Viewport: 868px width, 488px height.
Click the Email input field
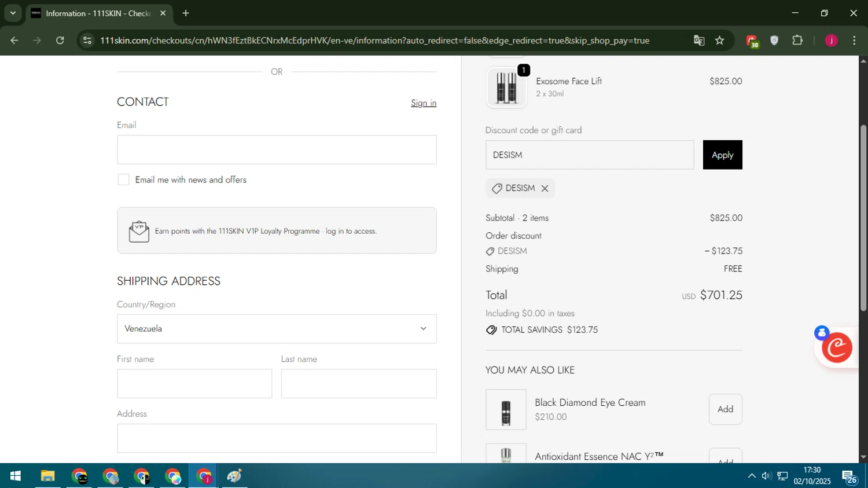(277, 150)
